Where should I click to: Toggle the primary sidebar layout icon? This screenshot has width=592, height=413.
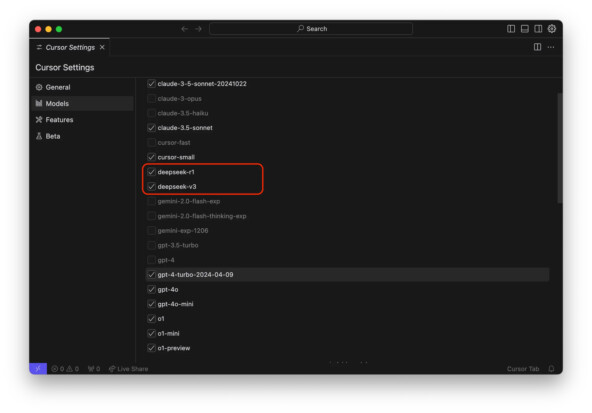click(511, 29)
